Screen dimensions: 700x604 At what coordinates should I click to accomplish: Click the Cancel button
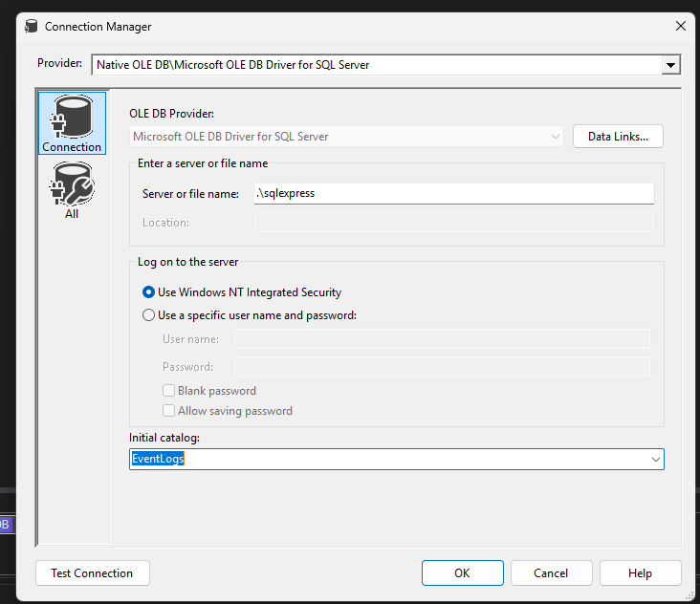[551, 573]
